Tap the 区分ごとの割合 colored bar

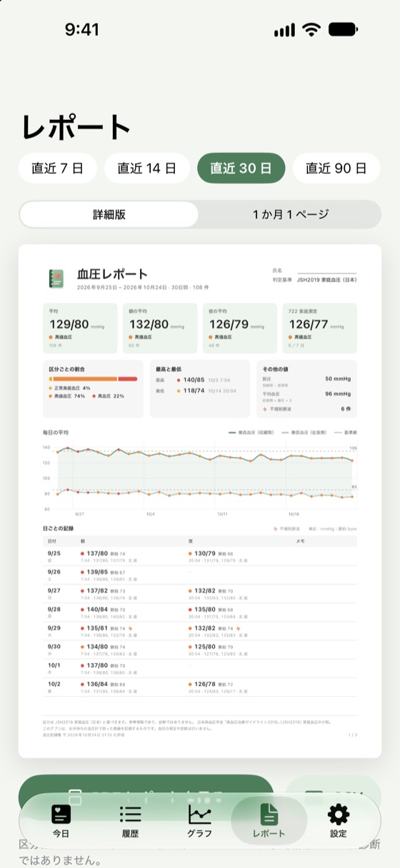[93, 379]
